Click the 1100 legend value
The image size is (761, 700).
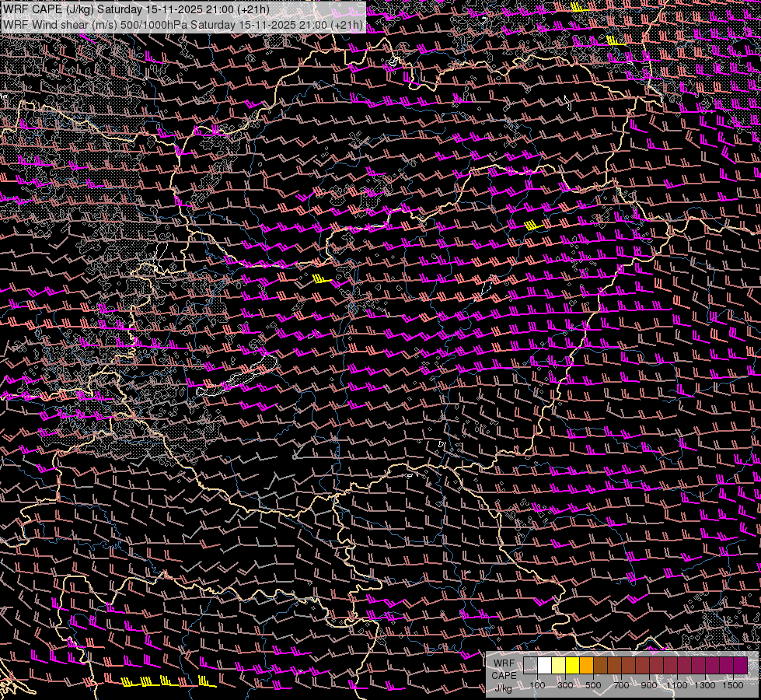pyautogui.click(x=677, y=685)
